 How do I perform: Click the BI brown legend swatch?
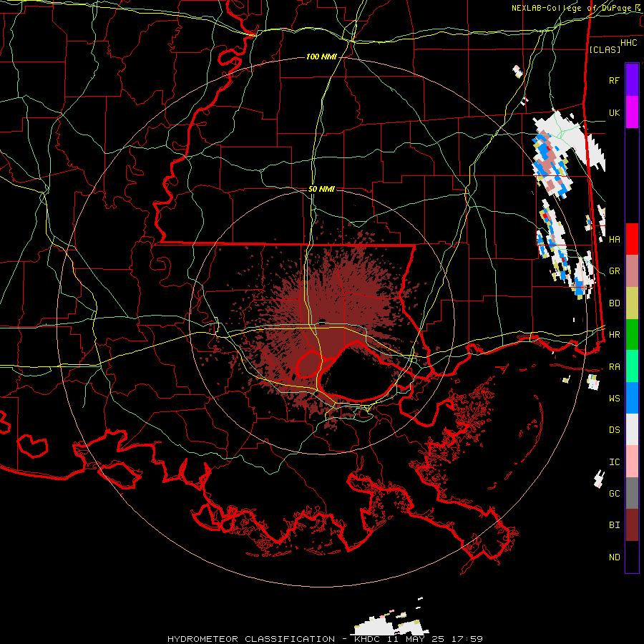pyautogui.click(x=632, y=525)
